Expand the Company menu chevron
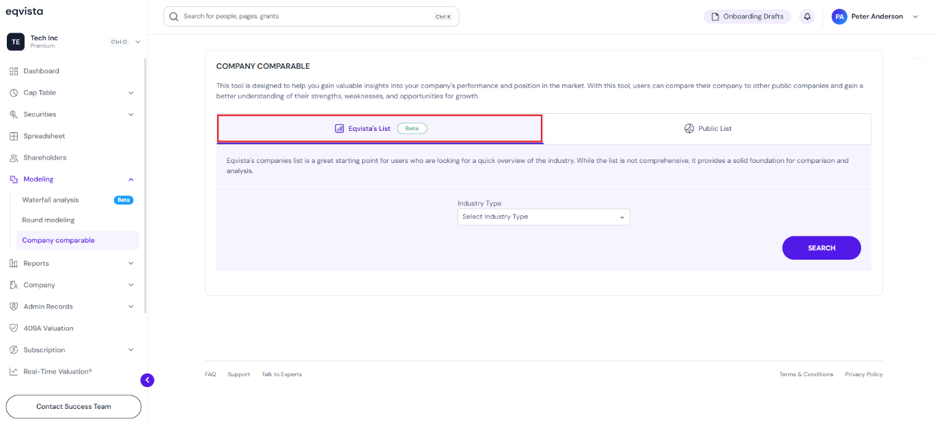The image size is (939, 426). [131, 285]
